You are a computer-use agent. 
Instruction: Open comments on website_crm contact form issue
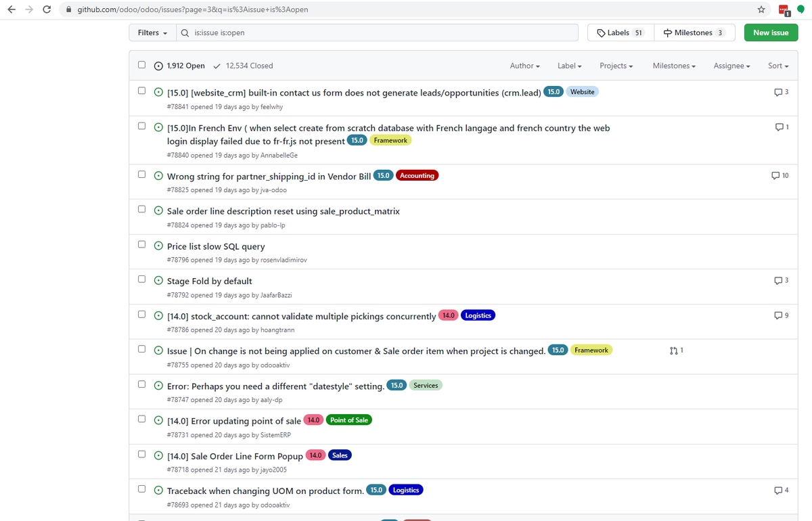pyautogui.click(x=781, y=92)
